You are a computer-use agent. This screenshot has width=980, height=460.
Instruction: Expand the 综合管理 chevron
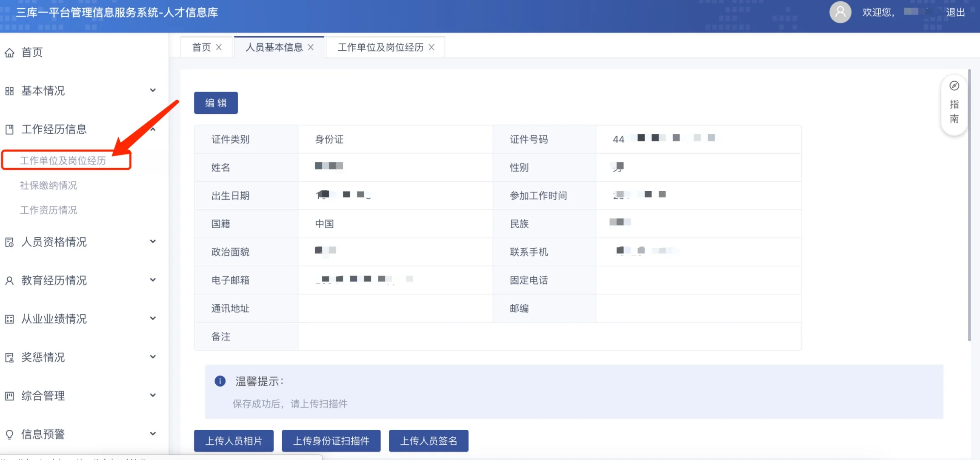(153, 395)
